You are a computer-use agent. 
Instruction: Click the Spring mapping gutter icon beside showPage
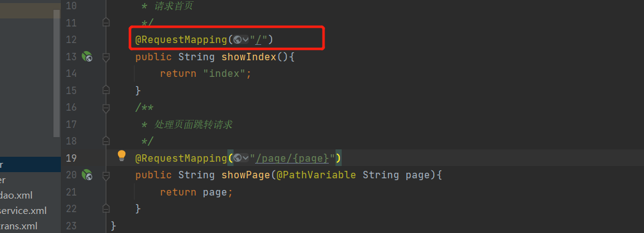coord(87,175)
